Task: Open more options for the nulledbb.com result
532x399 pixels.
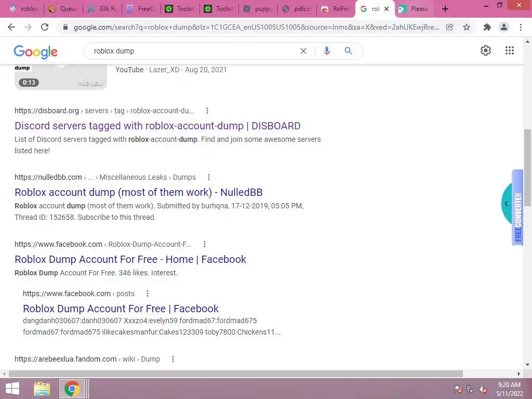Action: point(209,177)
